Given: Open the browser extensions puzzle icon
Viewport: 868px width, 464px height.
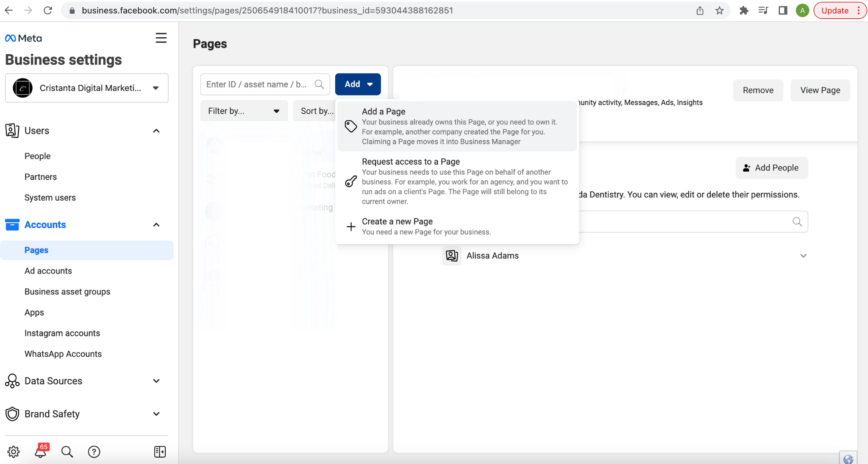Looking at the screenshot, I should 743,11.
